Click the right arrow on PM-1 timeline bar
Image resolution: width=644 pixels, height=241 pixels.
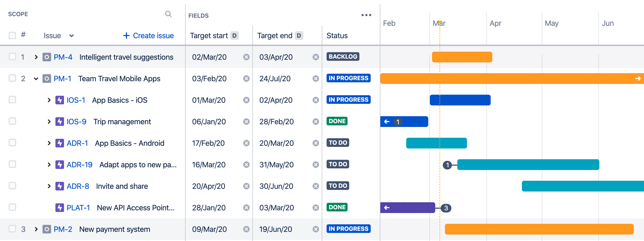tap(638, 79)
